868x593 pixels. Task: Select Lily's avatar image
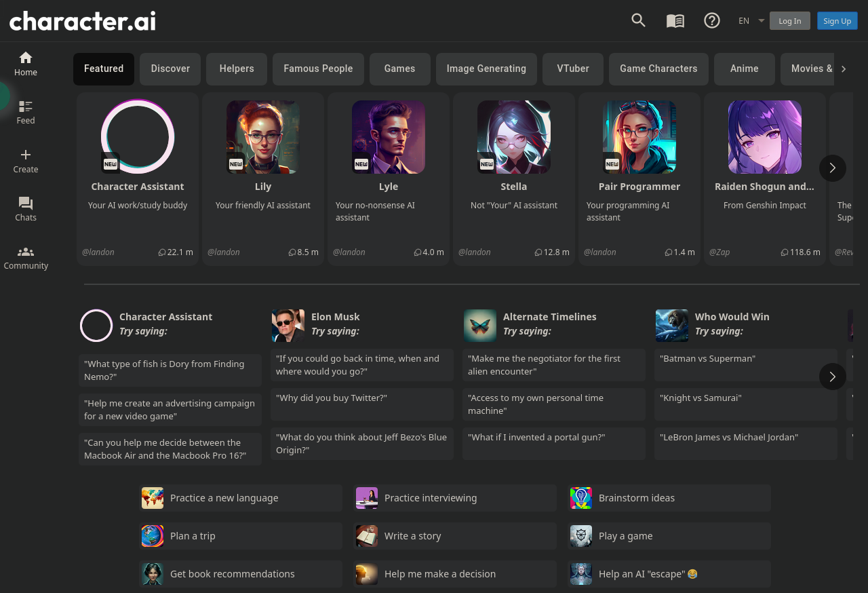click(x=263, y=137)
